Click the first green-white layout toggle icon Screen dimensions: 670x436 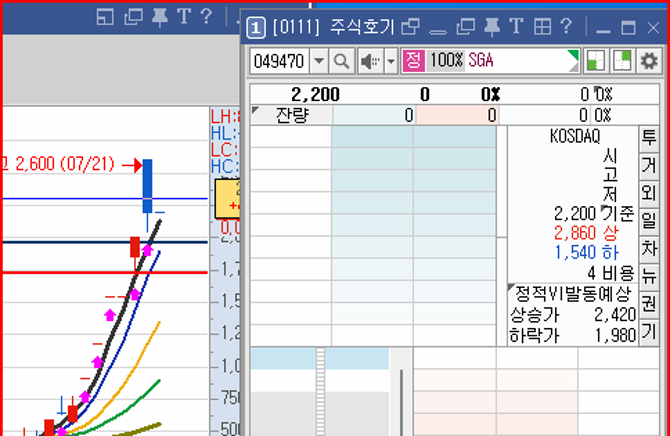click(596, 61)
